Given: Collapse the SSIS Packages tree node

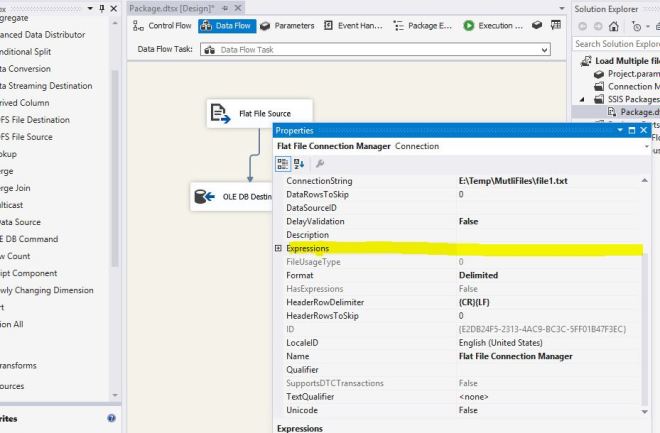Looking at the screenshot, I should click(584, 99).
